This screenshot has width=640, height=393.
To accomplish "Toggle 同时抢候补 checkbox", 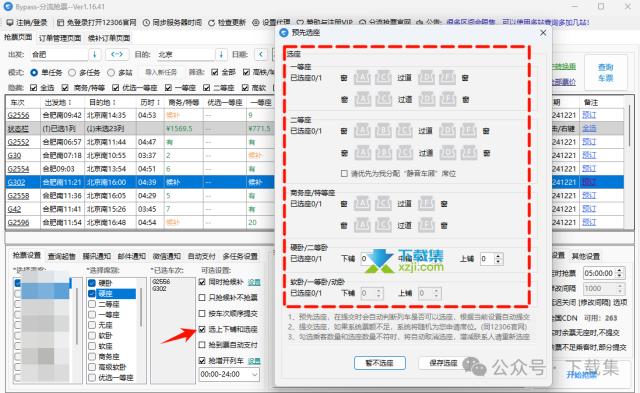I will [x=202, y=282].
